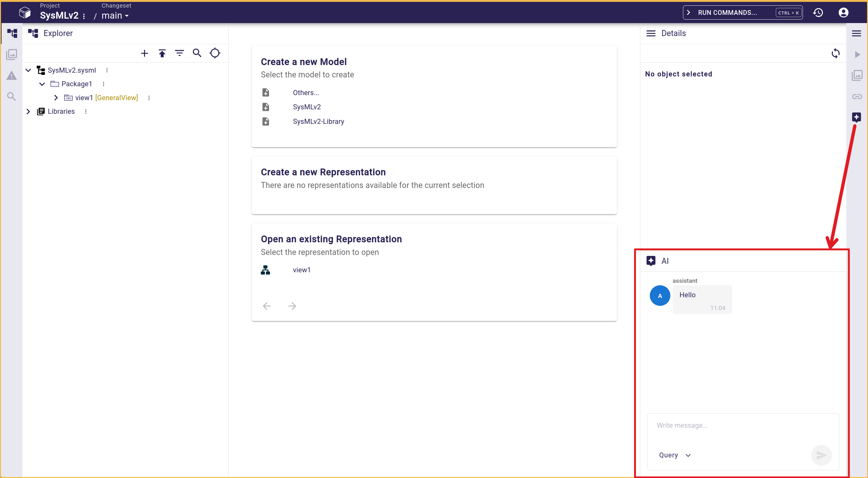Screen dimensions: 868x478
Task: Click the No object selected text
Action: click(679, 74)
